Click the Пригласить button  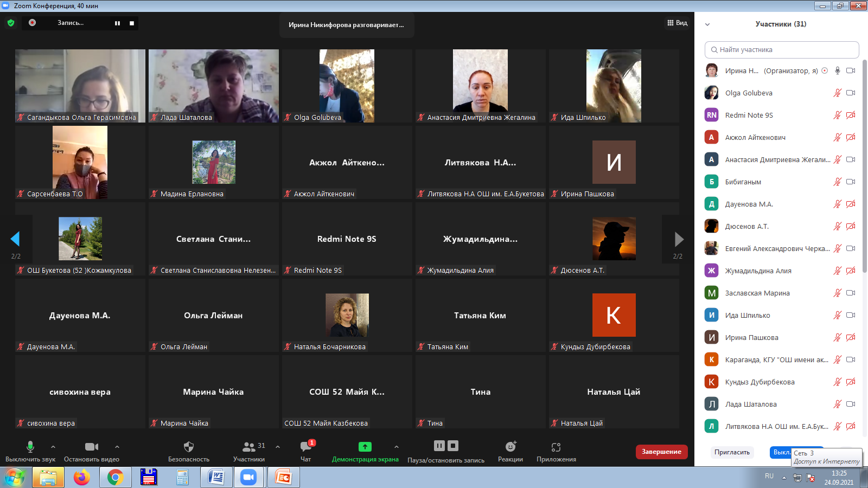click(732, 452)
